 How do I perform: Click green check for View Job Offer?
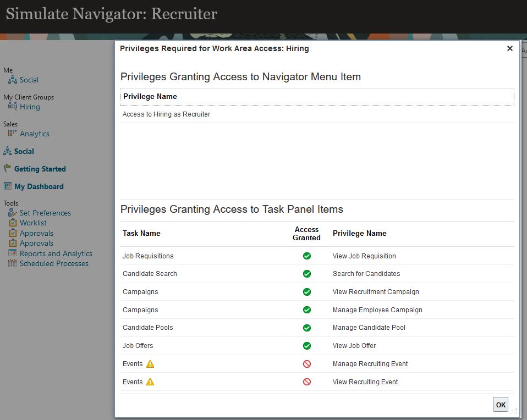click(x=307, y=346)
